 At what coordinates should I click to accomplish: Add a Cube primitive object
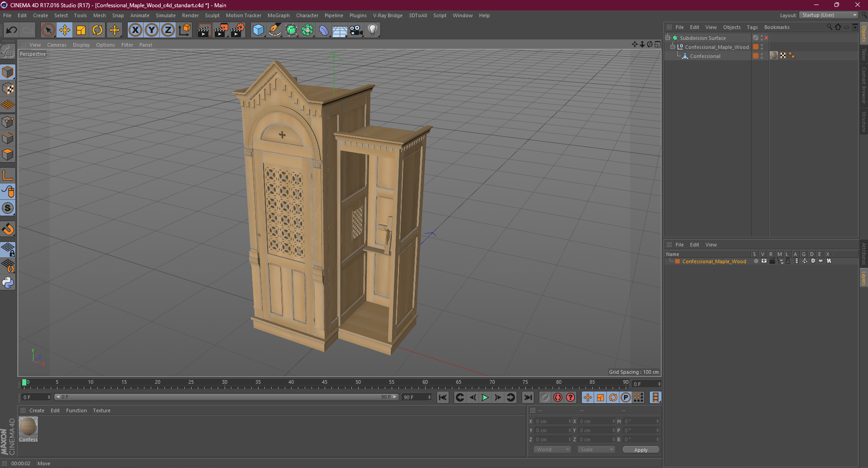pos(258,30)
